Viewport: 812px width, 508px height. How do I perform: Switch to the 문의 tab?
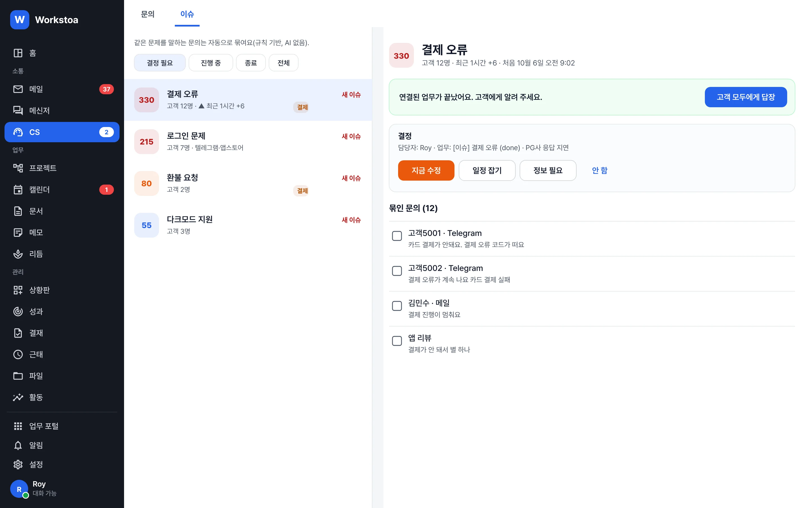pos(148,14)
